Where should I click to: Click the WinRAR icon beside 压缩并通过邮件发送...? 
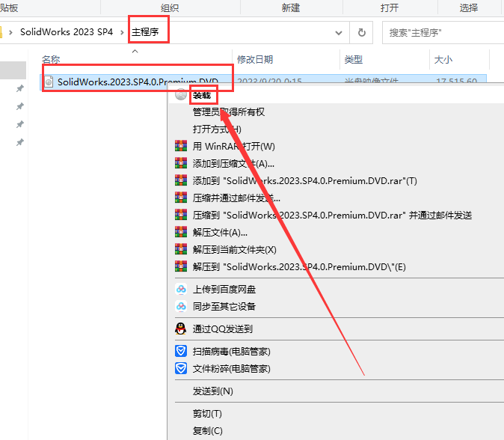[x=181, y=198]
